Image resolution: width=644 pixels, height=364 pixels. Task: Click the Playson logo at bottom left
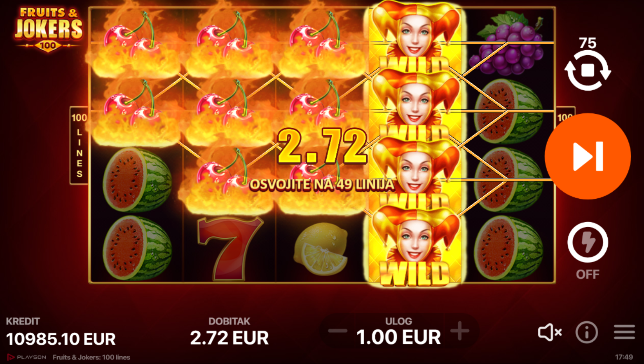click(26, 357)
